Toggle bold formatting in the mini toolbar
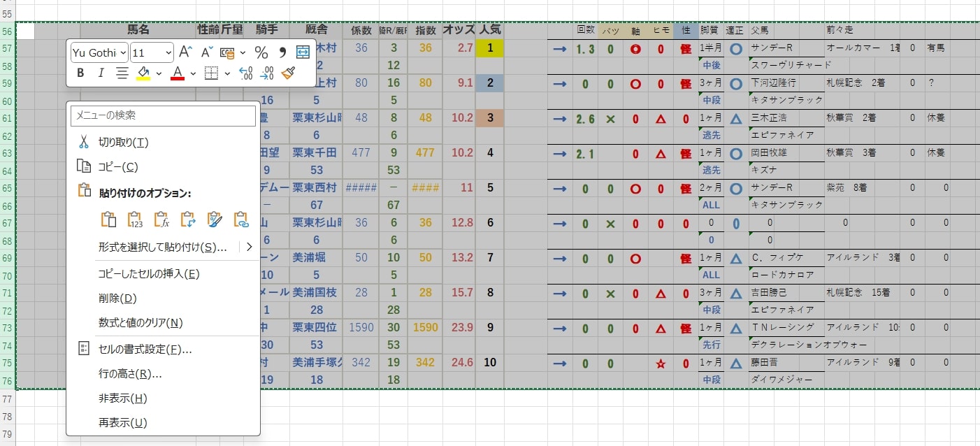The image size is (980, 446). (x=82, y=72)
